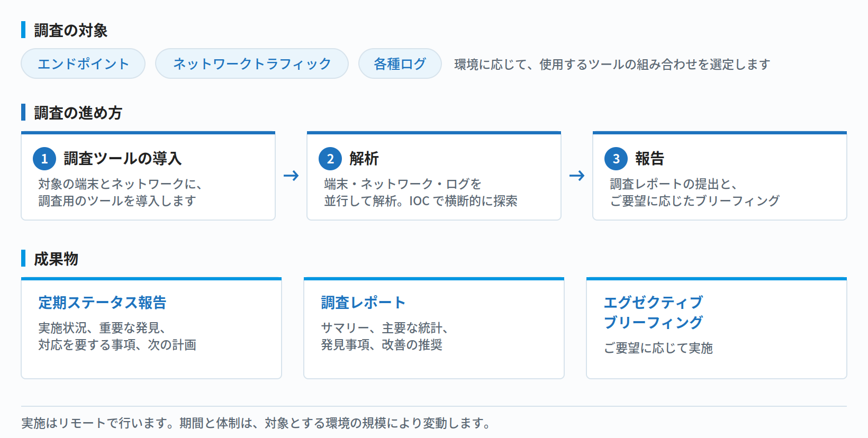Click text 対象の端末とネットワークに、

tap(120, 184)
